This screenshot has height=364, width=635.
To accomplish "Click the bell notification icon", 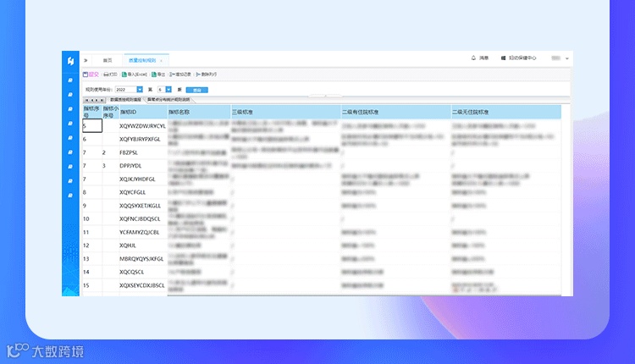I will tap(473, 58).
